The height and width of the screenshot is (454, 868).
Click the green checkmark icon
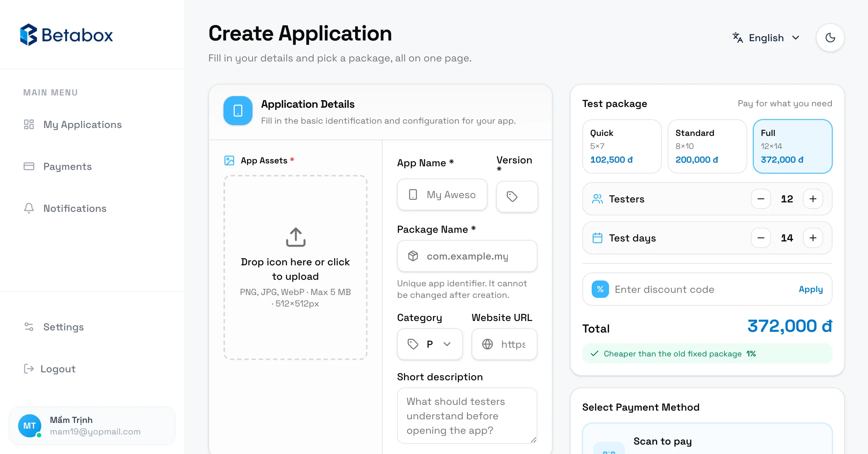594,354
